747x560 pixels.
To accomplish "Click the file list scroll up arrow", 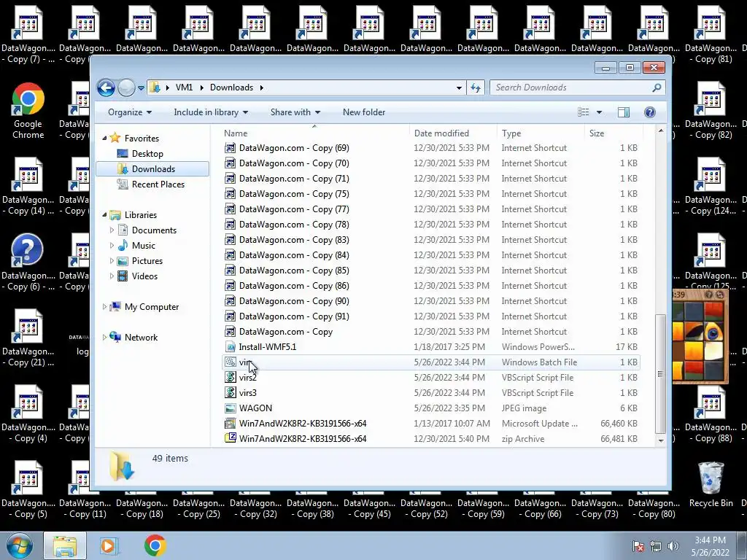I will (x=660, y=131).
